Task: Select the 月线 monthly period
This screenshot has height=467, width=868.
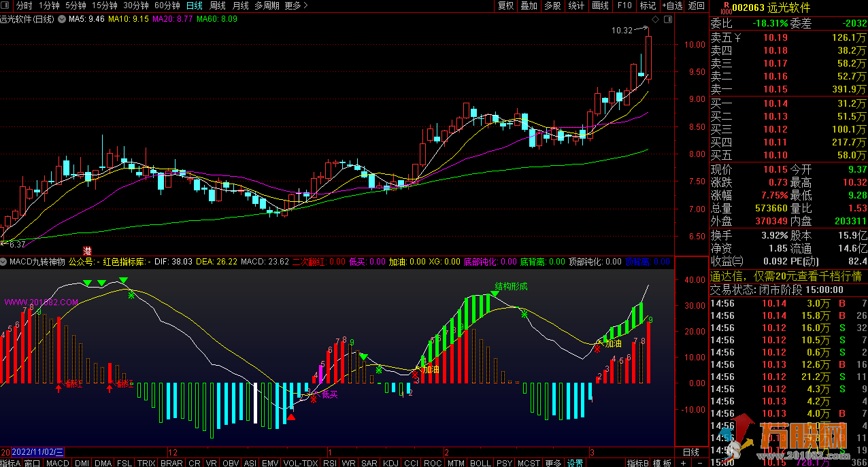Action: pos(241,5)
